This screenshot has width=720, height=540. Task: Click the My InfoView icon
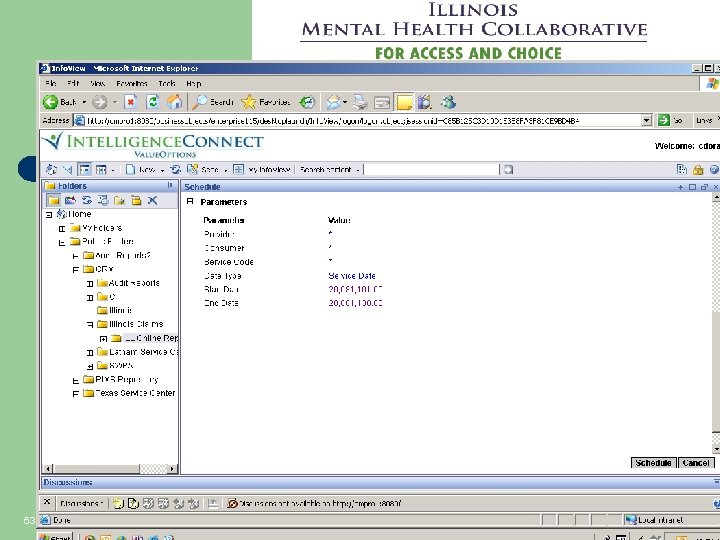(238, 169)
